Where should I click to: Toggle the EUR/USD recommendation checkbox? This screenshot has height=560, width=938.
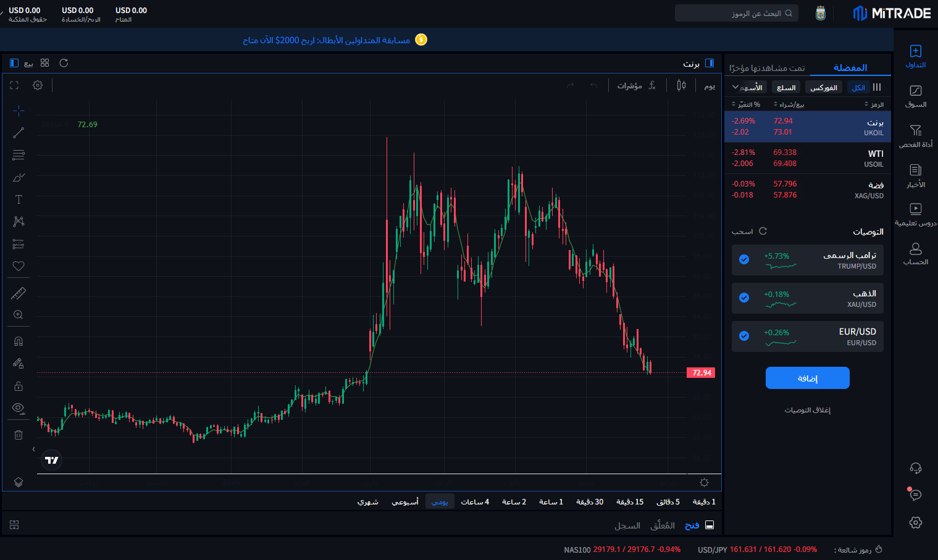(744, 336)
